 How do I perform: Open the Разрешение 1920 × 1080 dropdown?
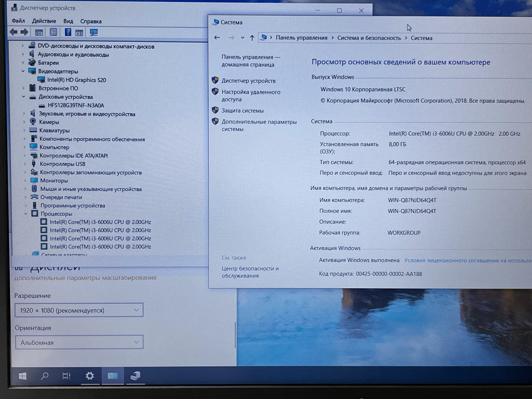point(79,310)
